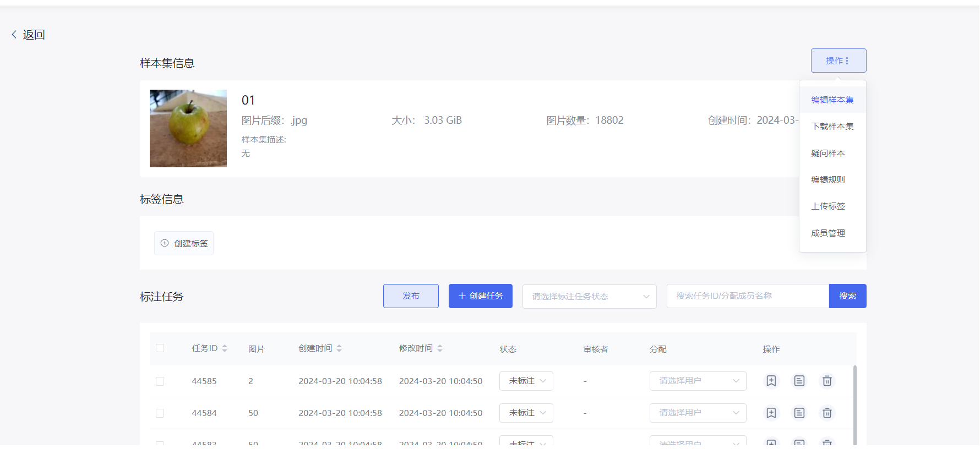Click the back arrow next to 返回
Viewport: 980px width, 449px height.
[x=14, y=35]
